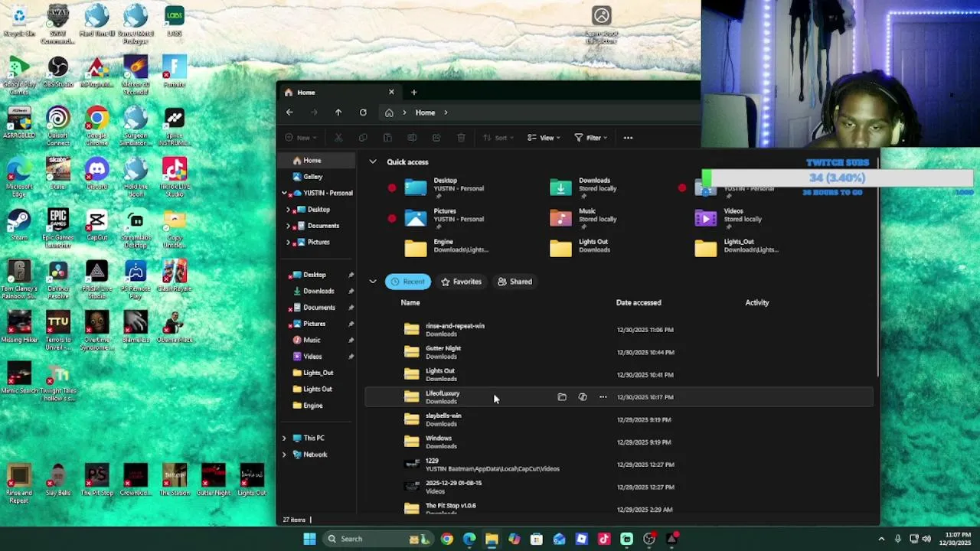Launch TikTok LIVE Studio desktop icon

click(175, 178)
